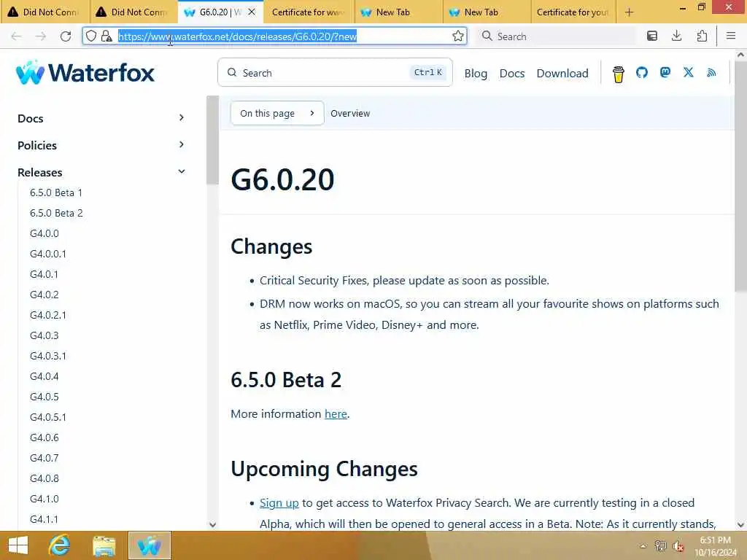The image size is (747, 560).
Task: Switch to the second New Tab tab
Action: point(487,12)
